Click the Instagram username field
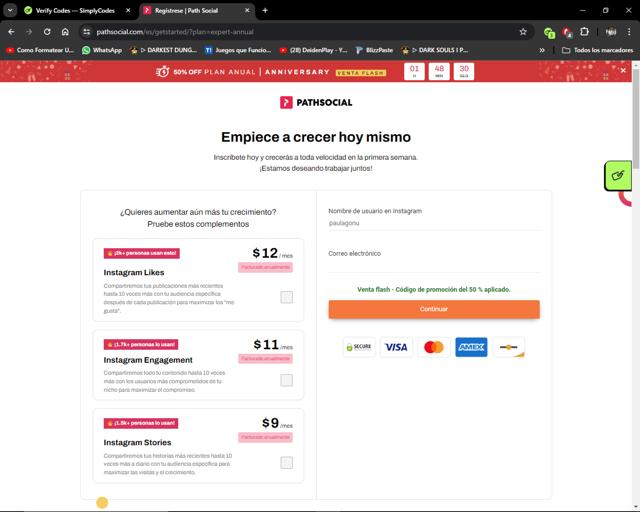Image resolution: width=640 pixels, height=512 pixels. (x=434, y=223)
